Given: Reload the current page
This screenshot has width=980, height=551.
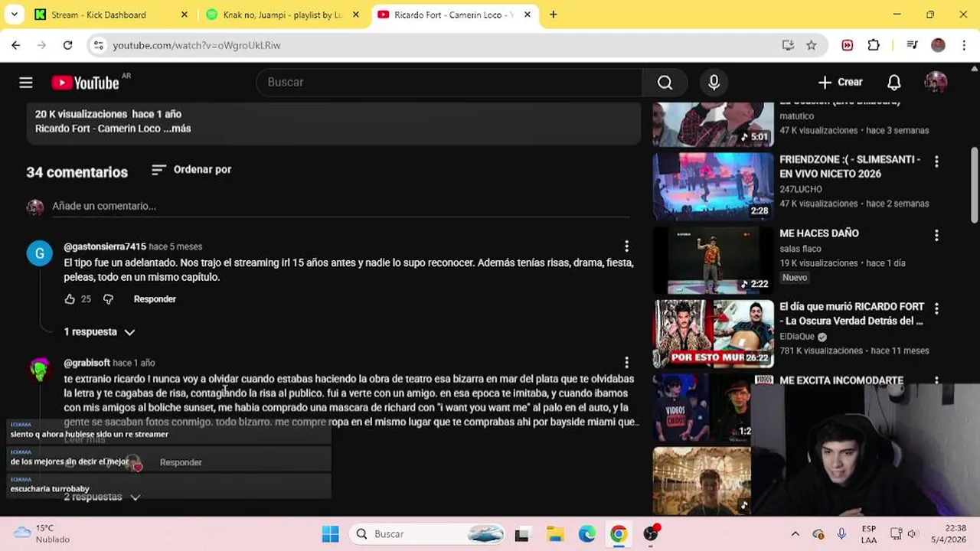Looking at the screenshot, I should 67,45.
